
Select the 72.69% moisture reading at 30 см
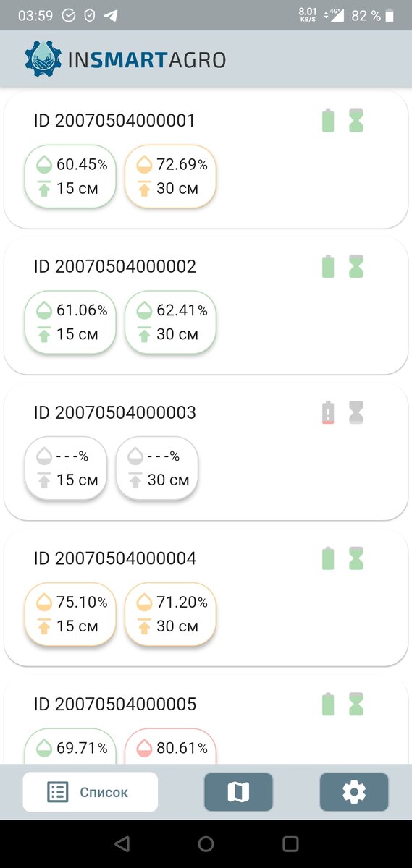[x=171, y=176]
